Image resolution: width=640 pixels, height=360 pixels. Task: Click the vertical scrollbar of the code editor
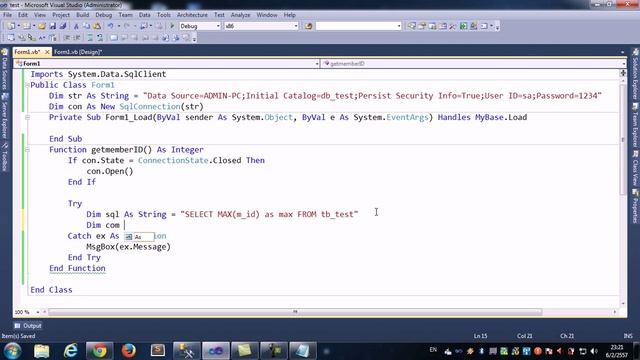[623, 139]
